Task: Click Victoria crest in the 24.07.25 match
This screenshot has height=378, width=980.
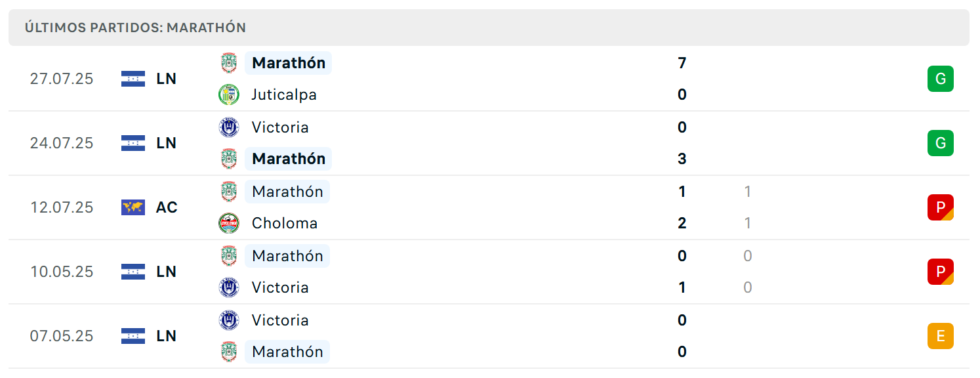Action: [x=229, y=127]
